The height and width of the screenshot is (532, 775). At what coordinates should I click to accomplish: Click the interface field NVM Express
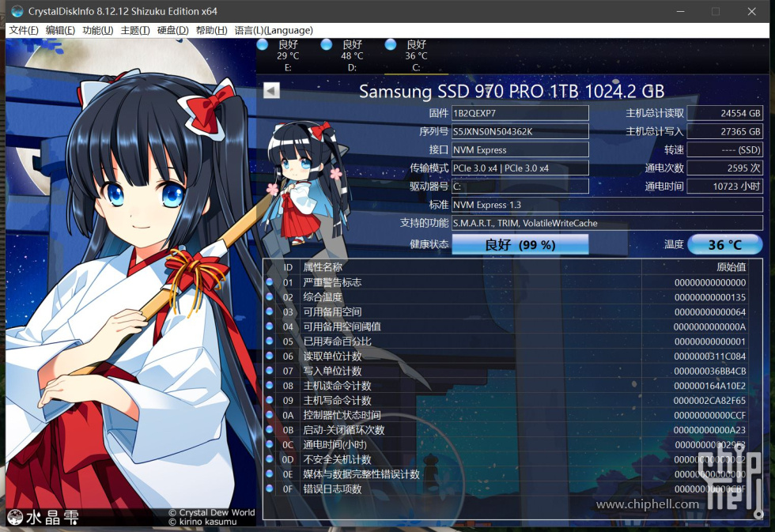(520, 149)
